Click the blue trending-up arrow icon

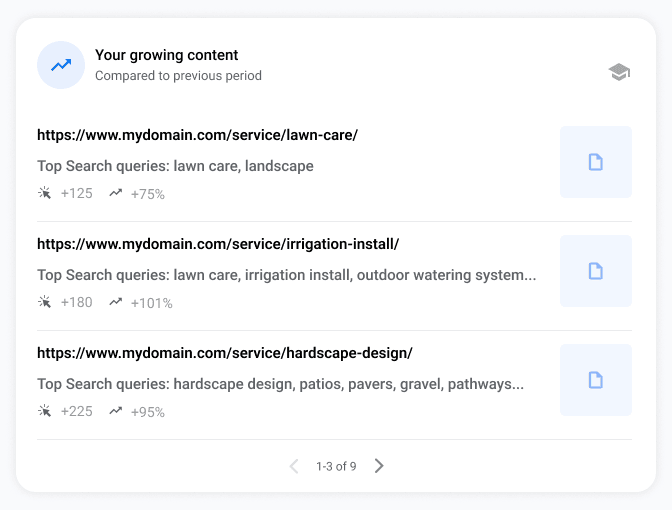point(61,65)
